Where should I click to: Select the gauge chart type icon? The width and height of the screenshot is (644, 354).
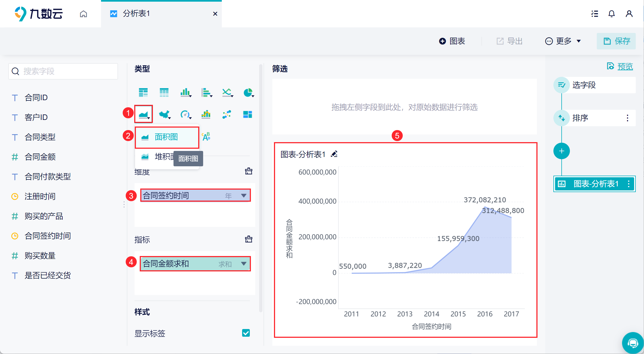[185, 114]
